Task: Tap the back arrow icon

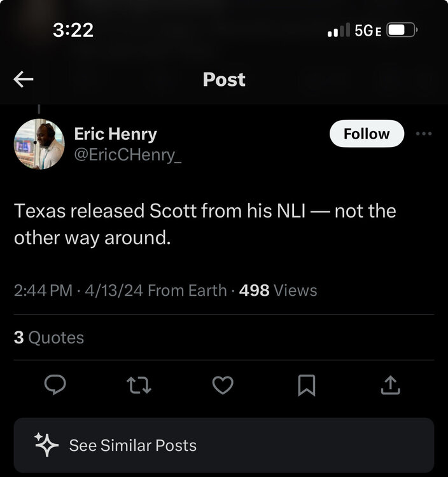Action: pyautogui.click(x=24, y=79)
